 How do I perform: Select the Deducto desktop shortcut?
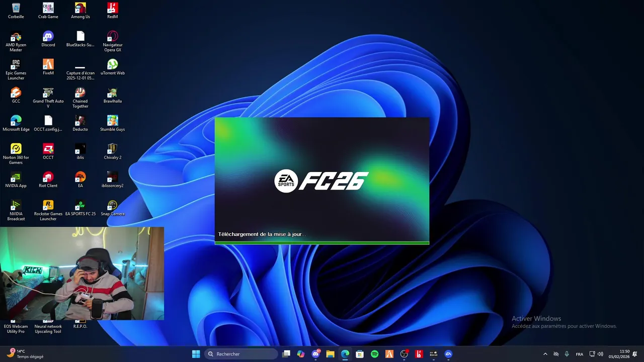pyautogui.click(x=80, y=124)
